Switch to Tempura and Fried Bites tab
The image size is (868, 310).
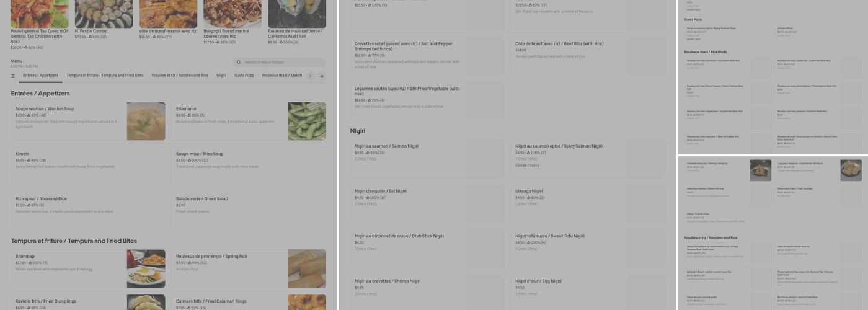105,76
